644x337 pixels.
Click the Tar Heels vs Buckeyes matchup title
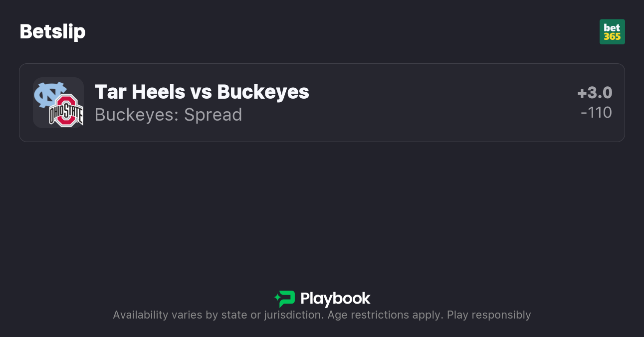point(202,92)
